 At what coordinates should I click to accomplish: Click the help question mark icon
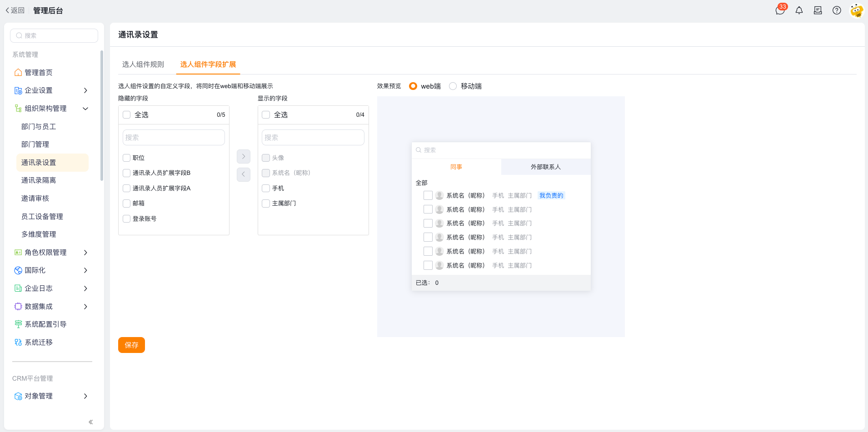coord(837,10)
